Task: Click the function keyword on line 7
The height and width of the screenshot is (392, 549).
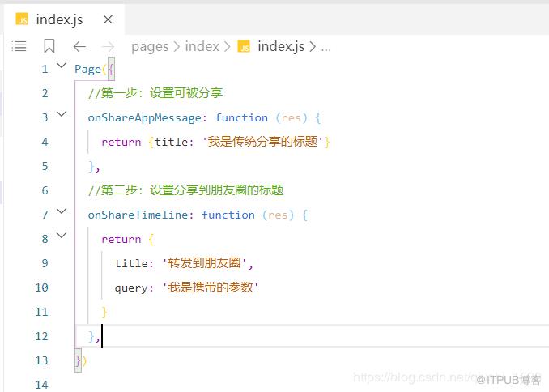Action: pos(228,215)
